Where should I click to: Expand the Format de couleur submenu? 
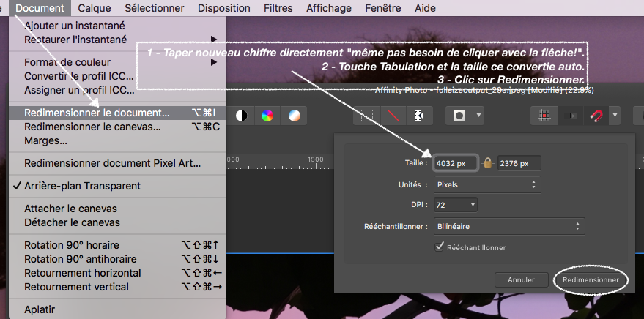[117, 62]
